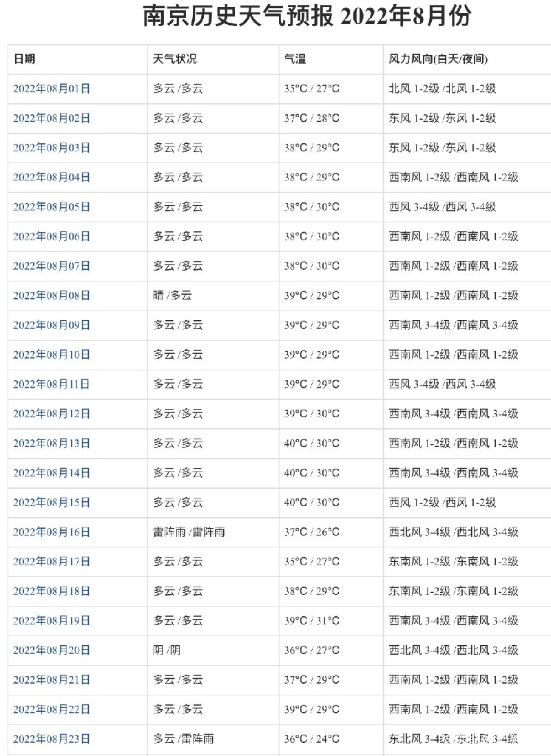Select the 2022年08月05日 date link
Image resolution: width=551 pixels, height=756 pixels.
[x=52, y=207]
